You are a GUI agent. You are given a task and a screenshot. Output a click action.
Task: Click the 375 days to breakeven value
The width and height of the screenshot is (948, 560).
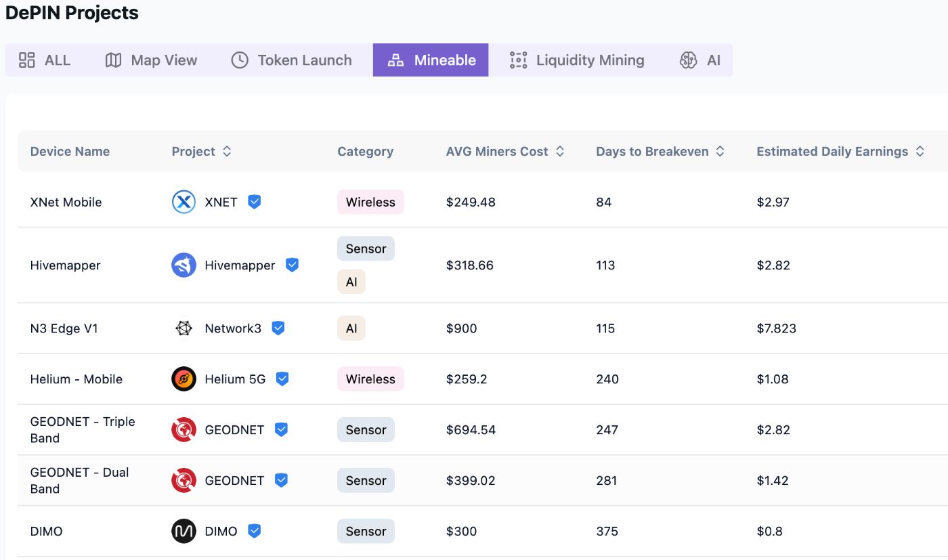(607, 531)
